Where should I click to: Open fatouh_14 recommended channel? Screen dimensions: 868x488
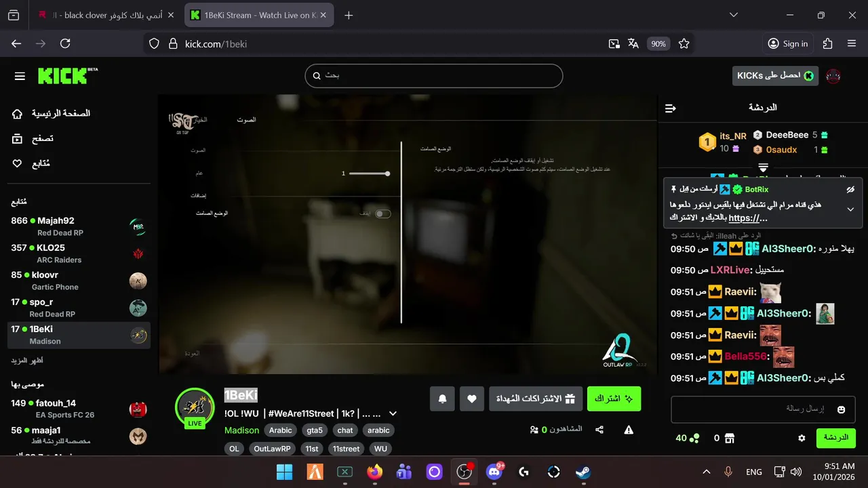(79, 409)
